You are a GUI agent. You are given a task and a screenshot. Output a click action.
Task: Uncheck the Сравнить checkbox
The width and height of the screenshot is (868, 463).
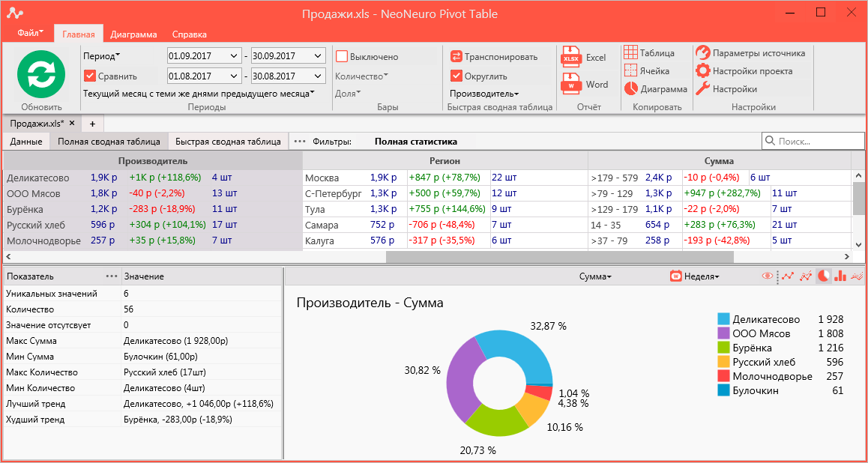click(x=90, y=76)
